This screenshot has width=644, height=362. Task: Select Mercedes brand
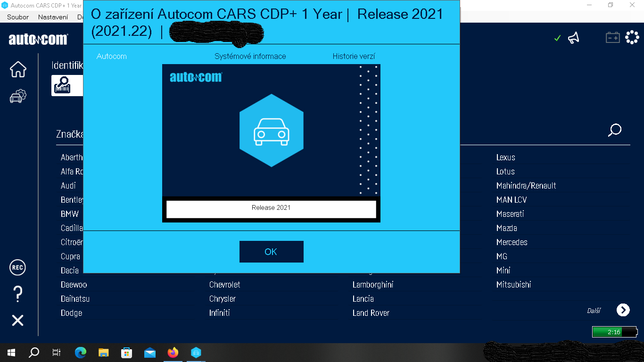tap(512, 242)
